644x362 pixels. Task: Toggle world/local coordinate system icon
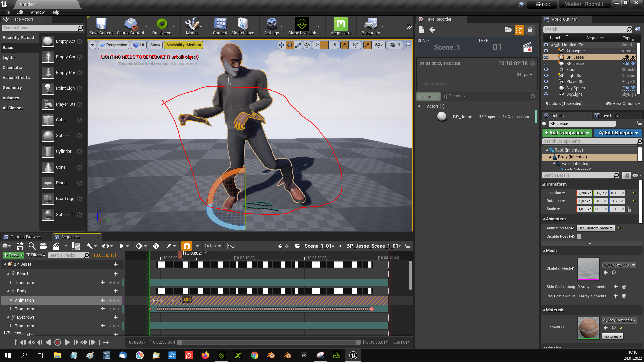[307, 45]
